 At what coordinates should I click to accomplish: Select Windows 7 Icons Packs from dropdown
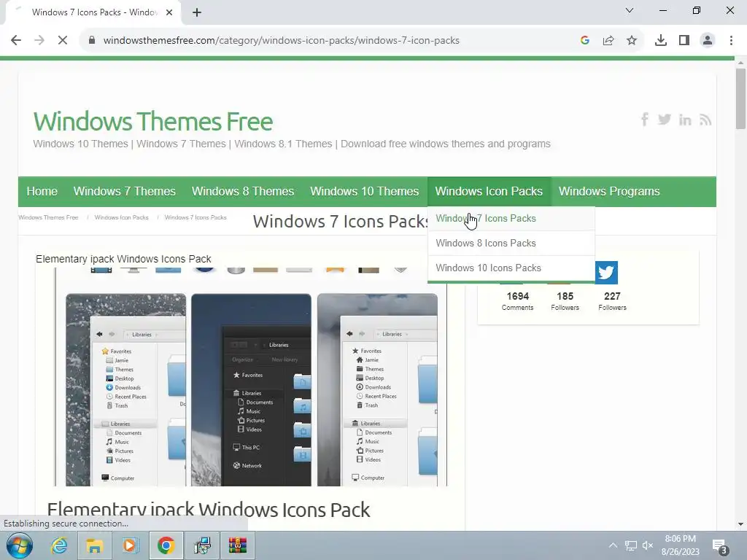[x=511, y=219]
